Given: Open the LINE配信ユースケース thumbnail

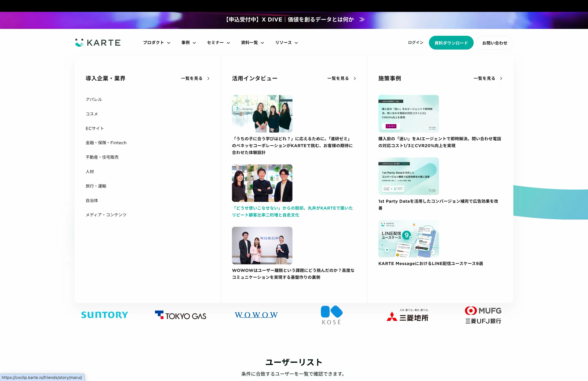Looking at the screenshot, I should [409, 239].
